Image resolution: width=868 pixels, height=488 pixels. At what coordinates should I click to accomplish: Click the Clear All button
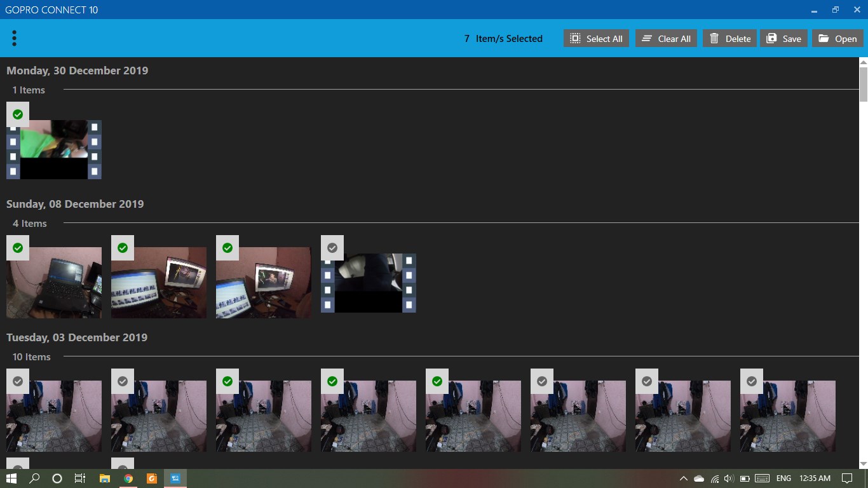(667, 38)
